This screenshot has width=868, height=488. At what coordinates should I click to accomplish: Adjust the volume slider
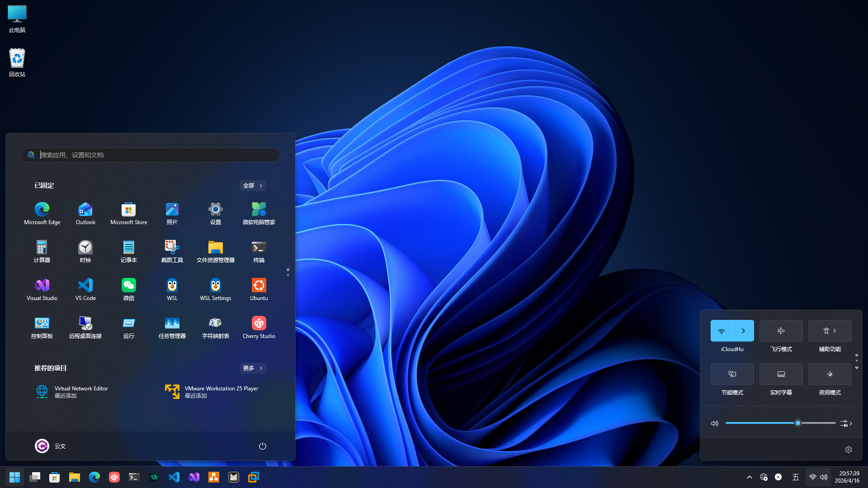pos(797,423)
